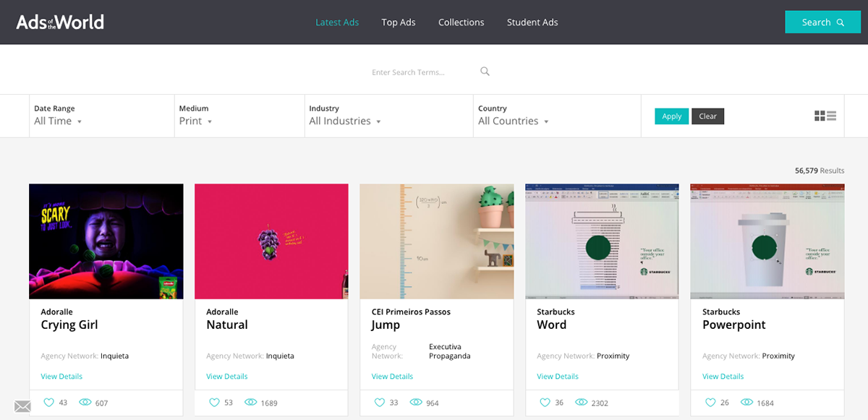Screen dimensions: 868x420
Task: Click the 56,579 Results count
Action: click(x=820, y=171)
